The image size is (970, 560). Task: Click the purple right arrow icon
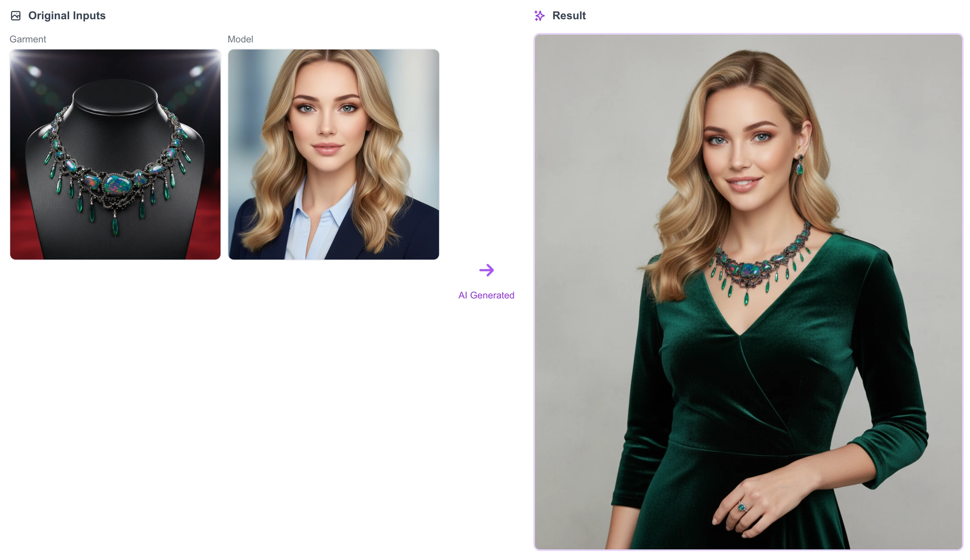click(x=486, y=270)
